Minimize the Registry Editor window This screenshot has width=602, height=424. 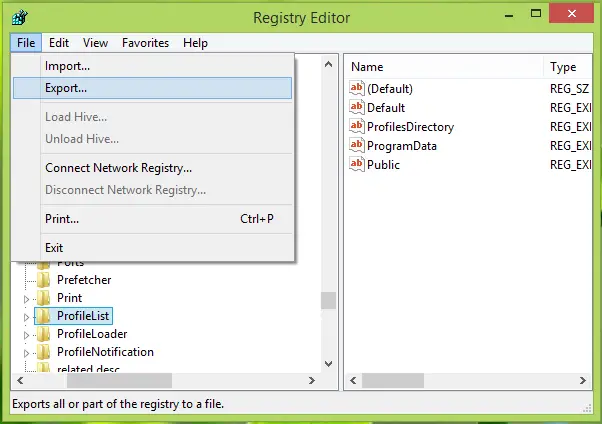pyautogui.click(x=509, y=16)
